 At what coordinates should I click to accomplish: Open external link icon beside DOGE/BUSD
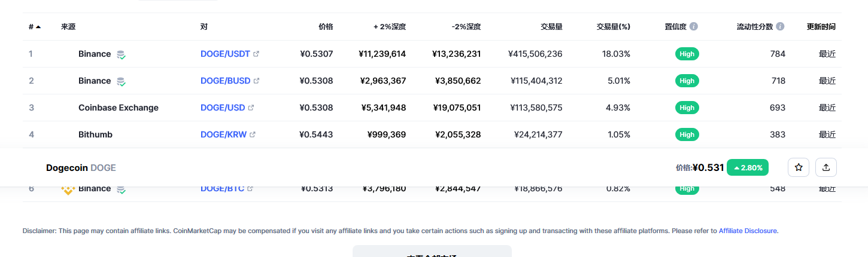tap(256, 81)
